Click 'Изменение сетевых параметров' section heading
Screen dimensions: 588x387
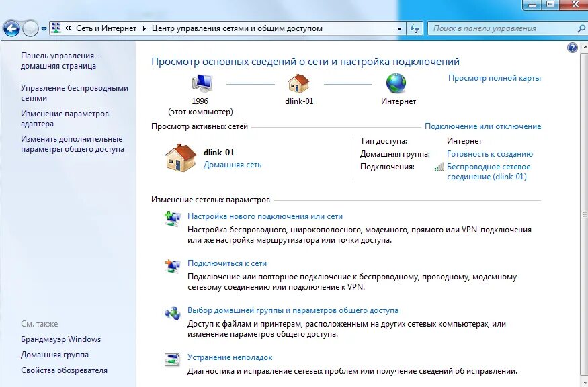pyautogui.click(x=210, y=200)
